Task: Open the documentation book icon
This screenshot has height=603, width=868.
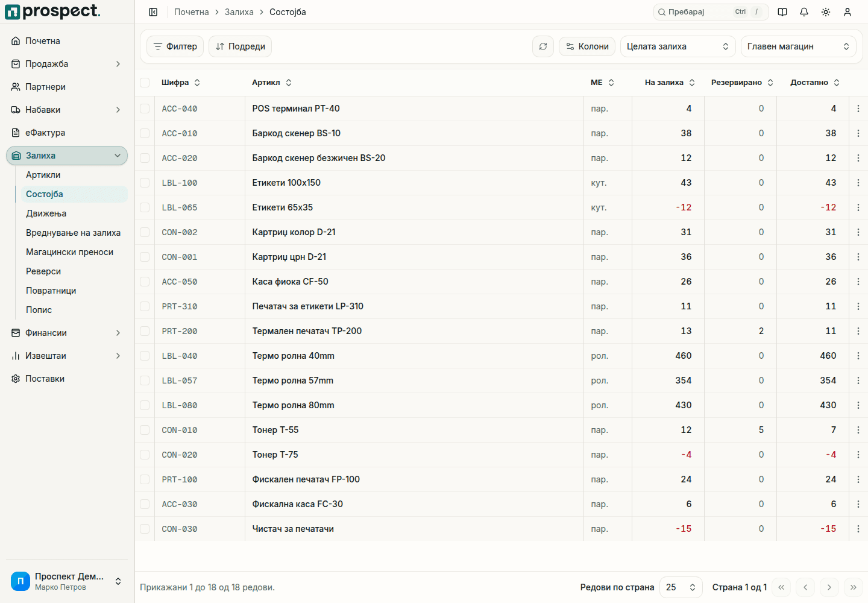Action: (x=782, y=12)
